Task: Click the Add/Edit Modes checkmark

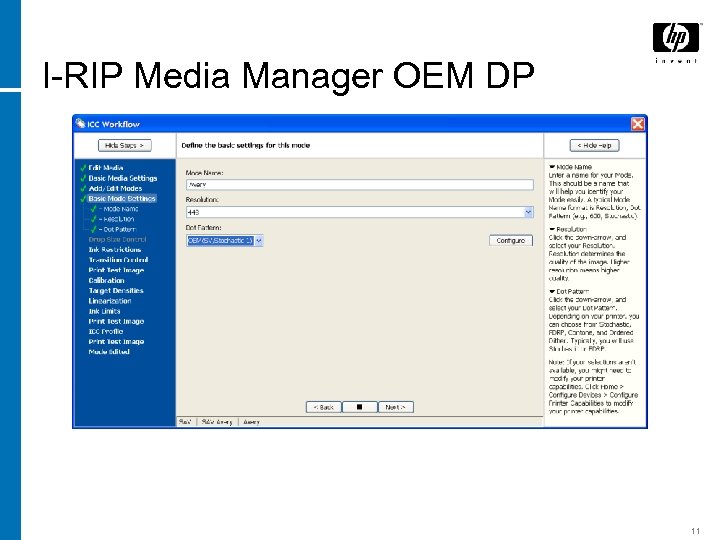Action: pos(83,188)
